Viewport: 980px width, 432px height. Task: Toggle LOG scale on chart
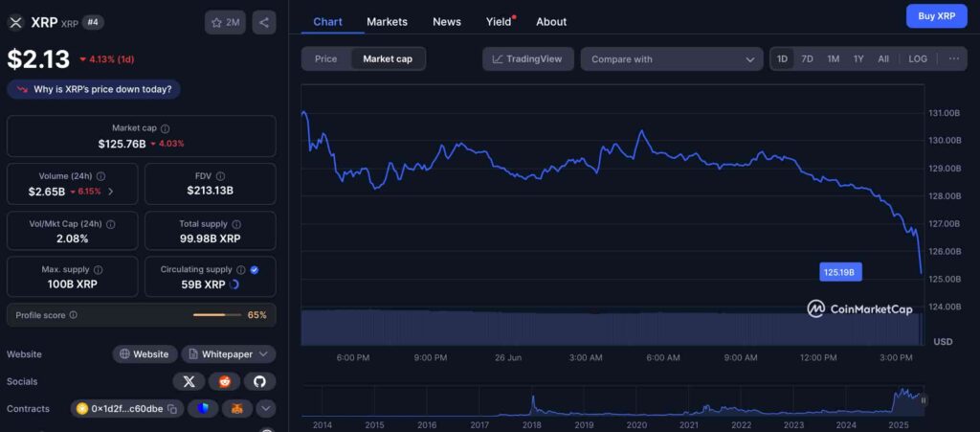click(918, 58)
